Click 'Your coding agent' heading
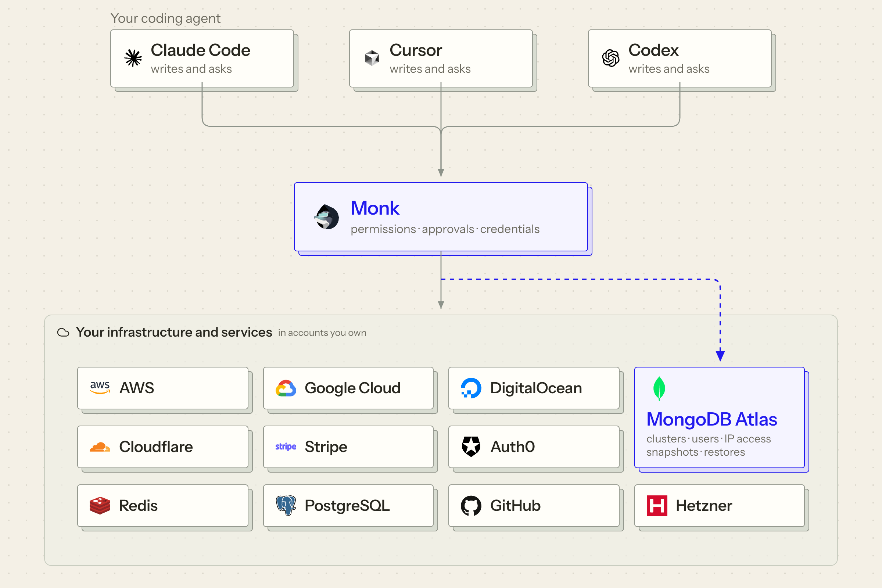 pyautogui.click(x=165, y=18)
